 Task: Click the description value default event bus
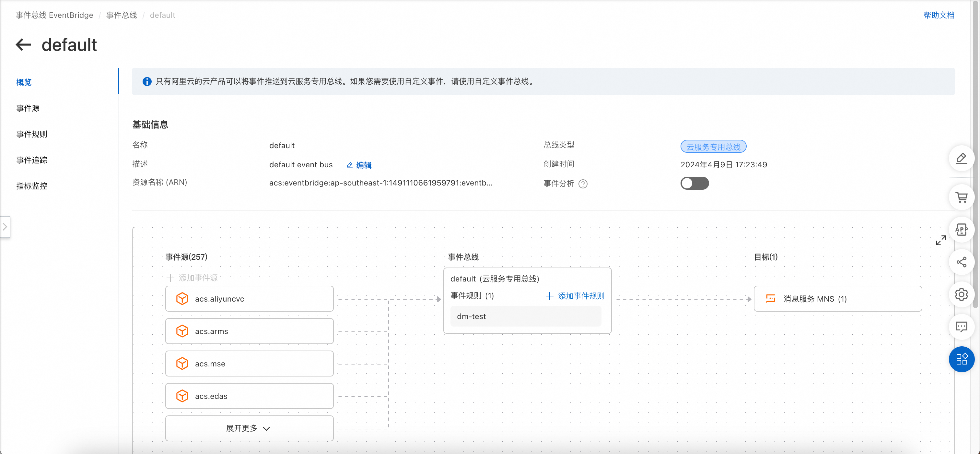[x=301, y=165]
